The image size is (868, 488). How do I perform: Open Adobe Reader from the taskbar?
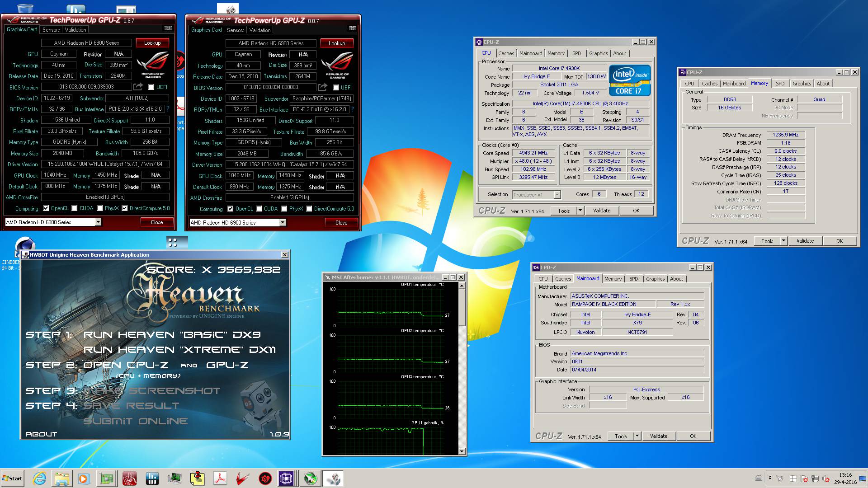220,479
